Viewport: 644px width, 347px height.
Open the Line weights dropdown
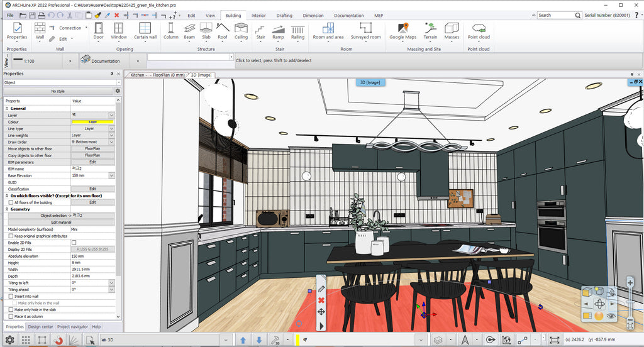111,135
